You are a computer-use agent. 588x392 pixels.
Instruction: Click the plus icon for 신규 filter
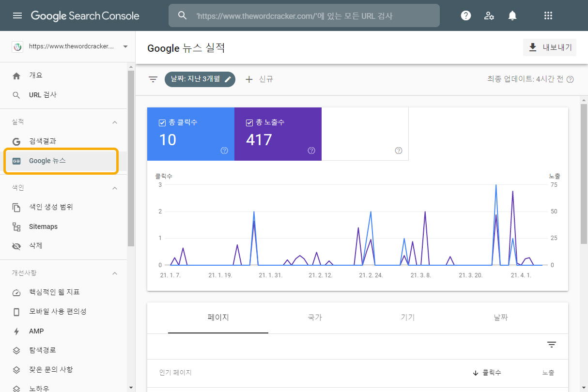(249, 79)
